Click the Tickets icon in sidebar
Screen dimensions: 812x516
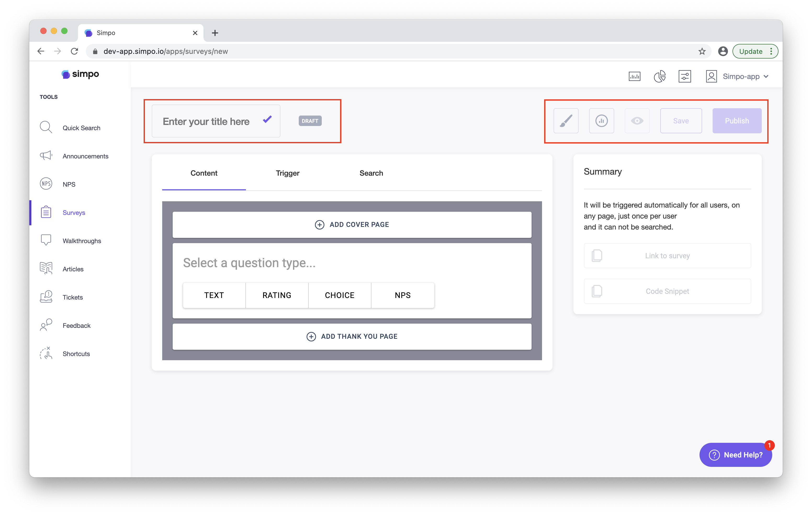(46, 297)
